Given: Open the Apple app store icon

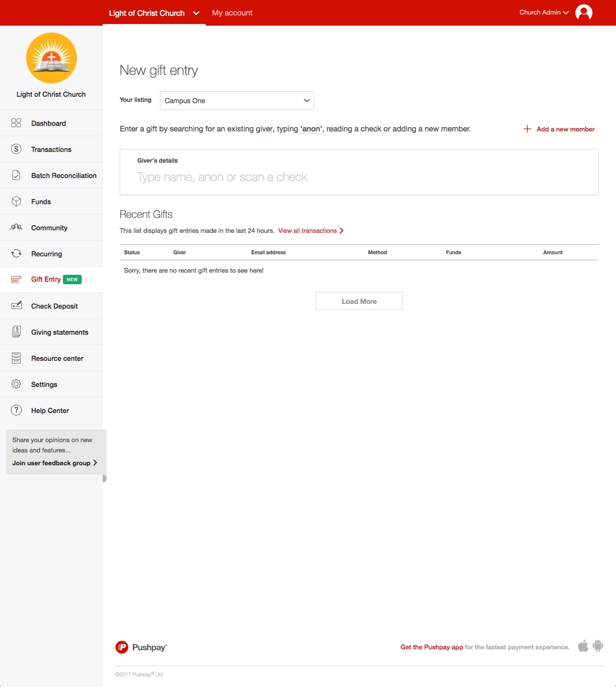Looking at the screenshot, I should (x=583, y=646).
